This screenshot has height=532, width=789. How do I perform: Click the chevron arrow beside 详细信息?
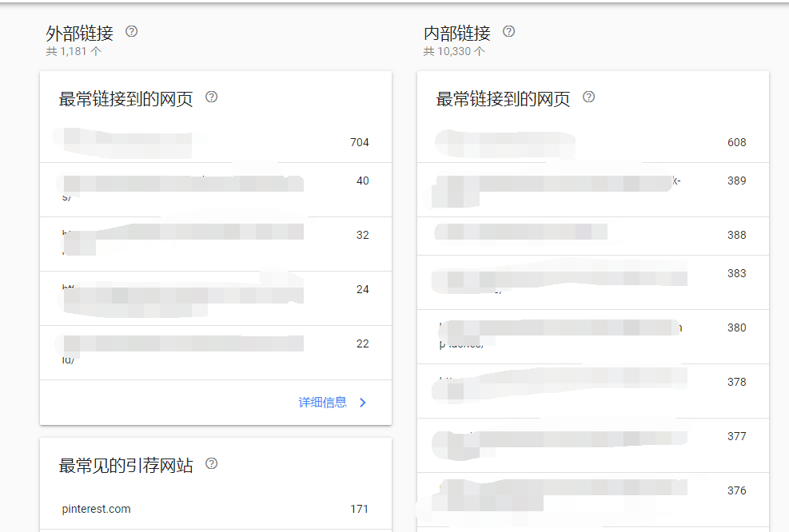point(362,403)
